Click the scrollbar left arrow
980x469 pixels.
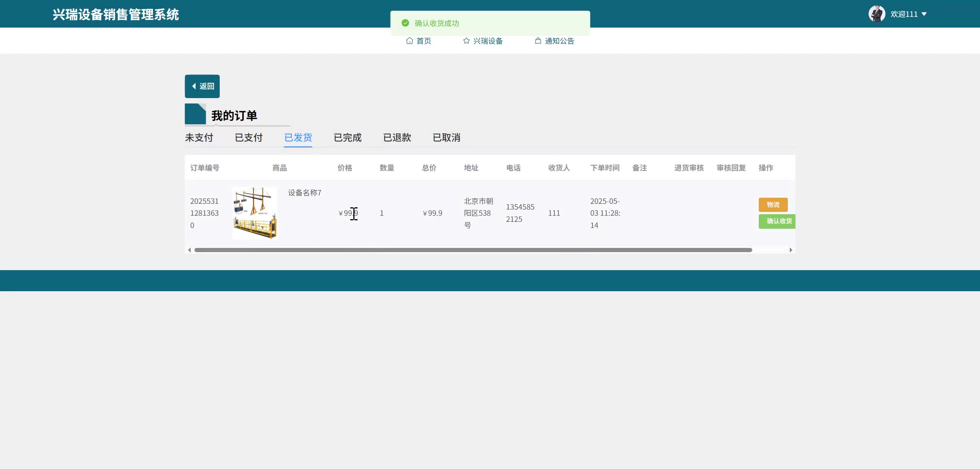(x=189, y=250)
